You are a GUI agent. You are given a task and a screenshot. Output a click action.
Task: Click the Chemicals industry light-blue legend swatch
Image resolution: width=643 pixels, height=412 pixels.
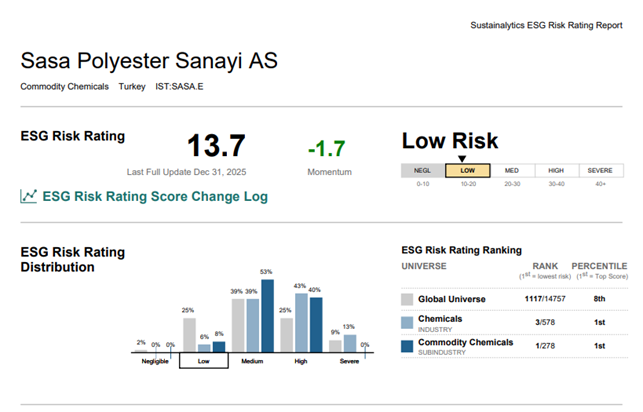tap(407, 321)
